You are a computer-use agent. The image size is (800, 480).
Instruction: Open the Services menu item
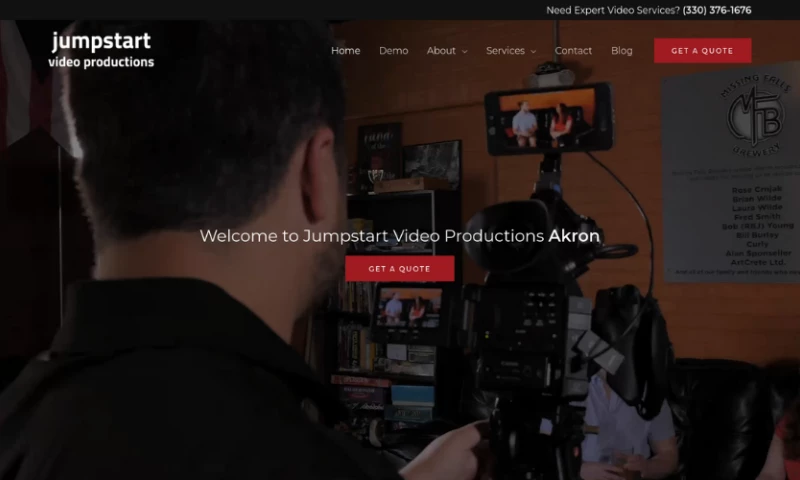(x=505, y=51)
